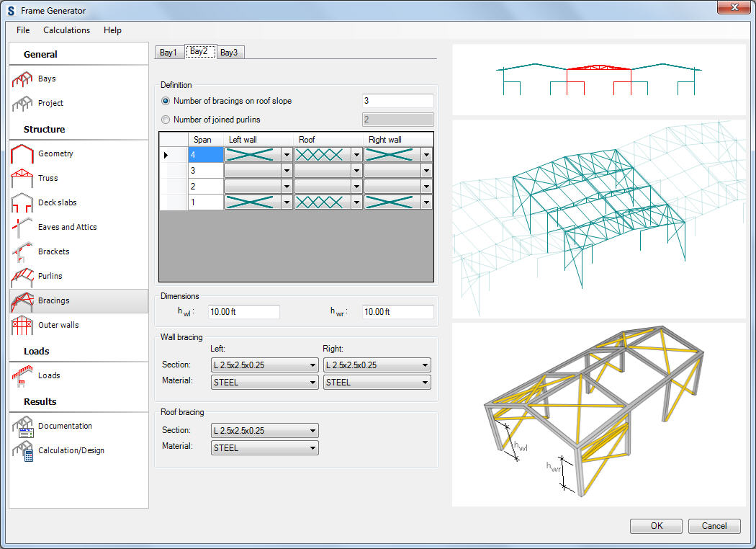This screenshot has width=756, height=549.
Task: Close the Frame Generator window
Action: tap(734, 7)
